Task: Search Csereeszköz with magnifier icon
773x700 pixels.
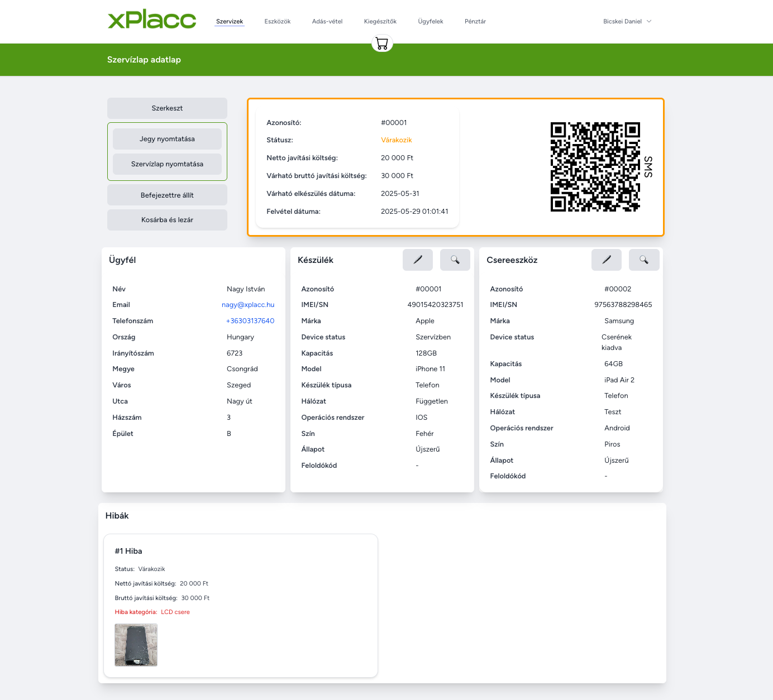Action: (x=644, y=260)
